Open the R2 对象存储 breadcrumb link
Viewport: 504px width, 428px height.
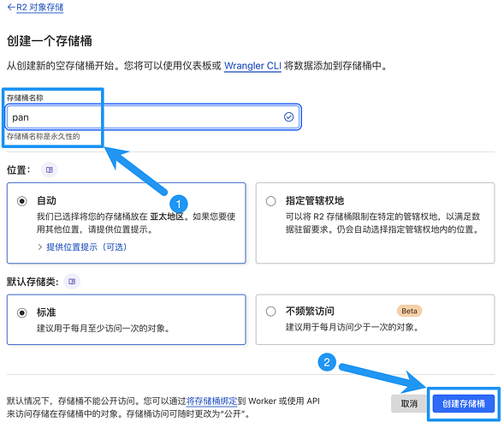[40, 7]
